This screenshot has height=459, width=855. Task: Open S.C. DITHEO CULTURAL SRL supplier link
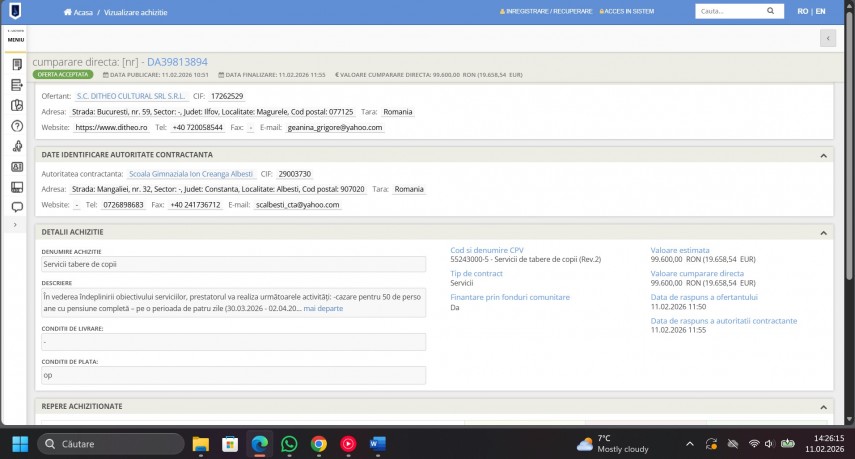[131, 96]
